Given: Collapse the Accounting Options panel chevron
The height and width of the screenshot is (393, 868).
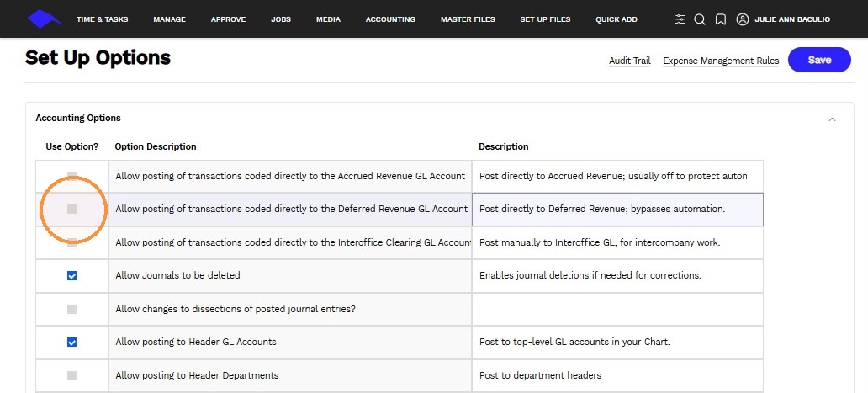Looking at the screenshot, I should tap(832, 119).
